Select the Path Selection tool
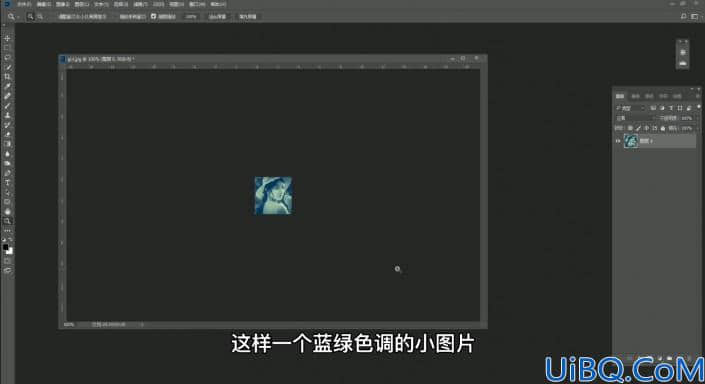This screenshot has height=384, width=705. [7, 192]
